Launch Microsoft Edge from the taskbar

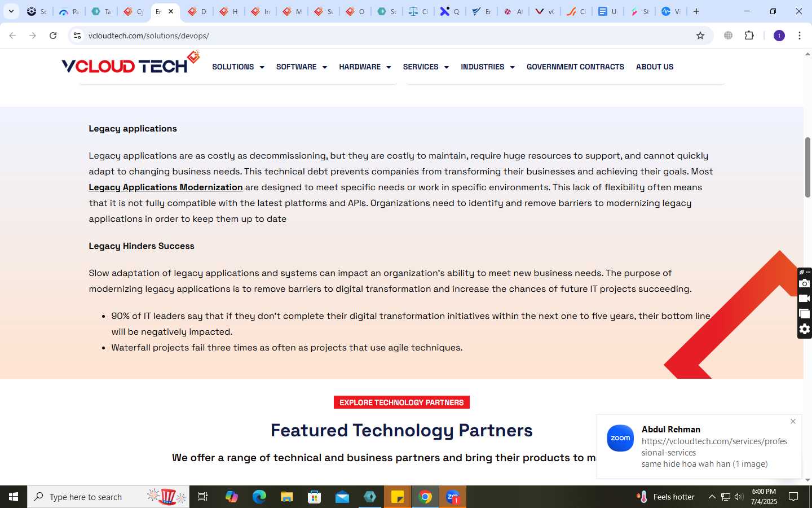[x=259, y=497]
